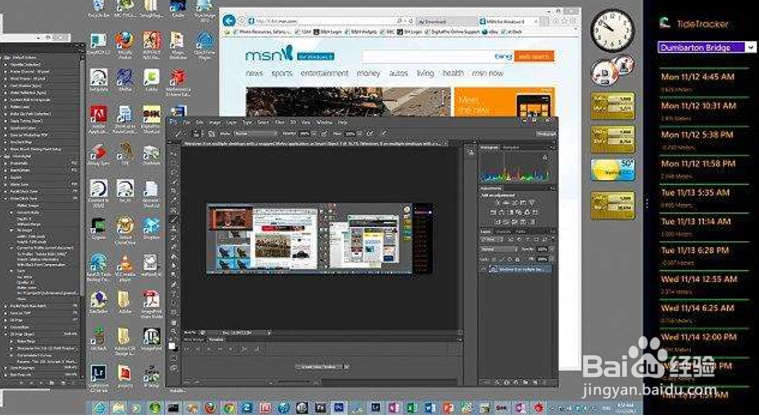
Task: Click the Photoshop Ps logo icon
Action: point(173,122)
